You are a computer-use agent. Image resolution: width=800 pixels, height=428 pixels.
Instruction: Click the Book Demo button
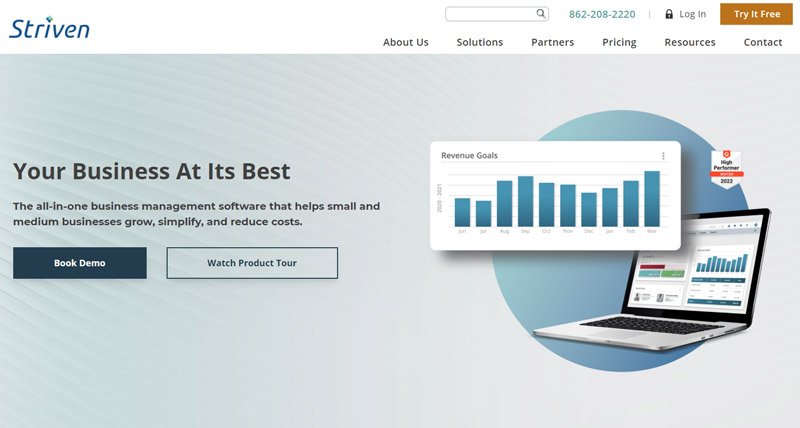coord(80,263)
